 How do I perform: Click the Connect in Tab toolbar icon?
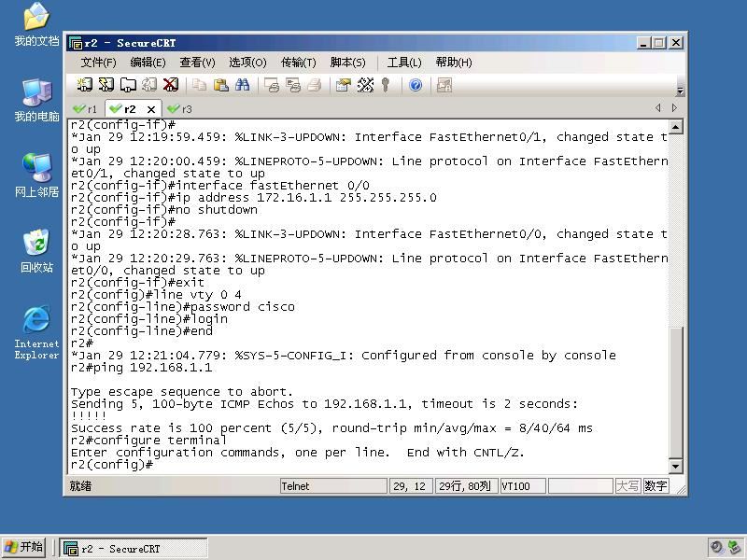coord(128,85)
